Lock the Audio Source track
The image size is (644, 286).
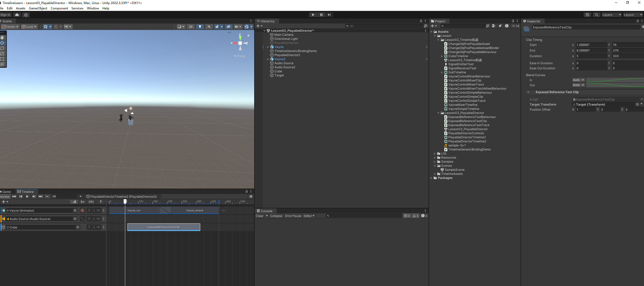pos(94,219)
